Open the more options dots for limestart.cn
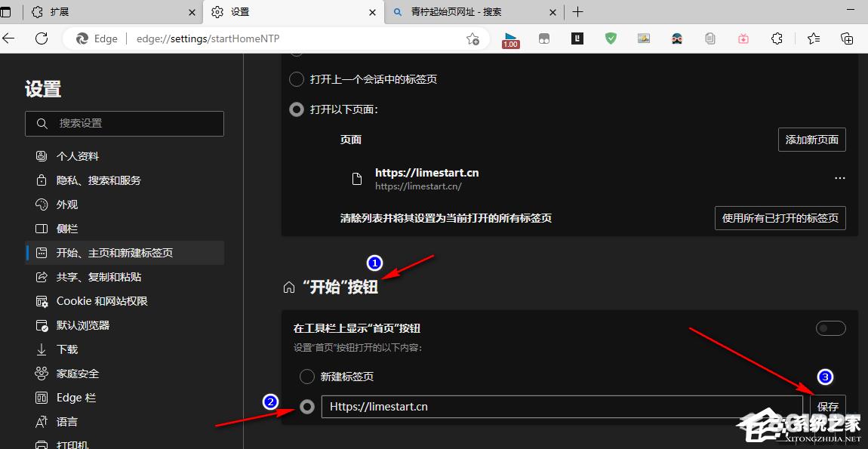Image resolution: width=868 pixels, height=449 pixels. 840,178
